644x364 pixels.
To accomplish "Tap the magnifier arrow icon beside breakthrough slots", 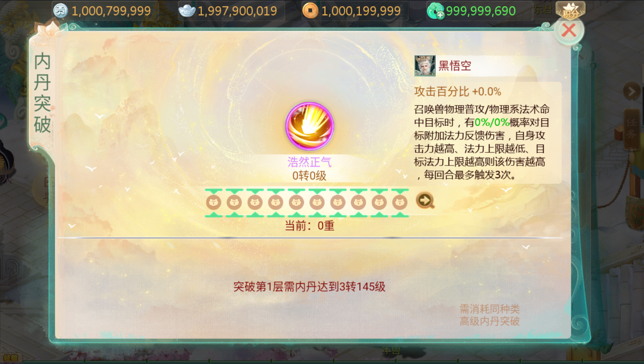I will pos(425,201).
